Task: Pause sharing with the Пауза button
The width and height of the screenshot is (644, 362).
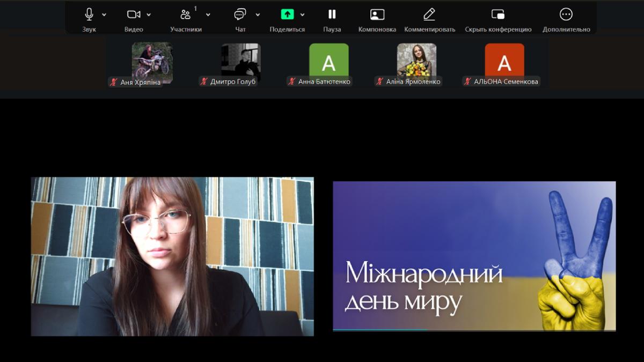Action: coord(332,14)
